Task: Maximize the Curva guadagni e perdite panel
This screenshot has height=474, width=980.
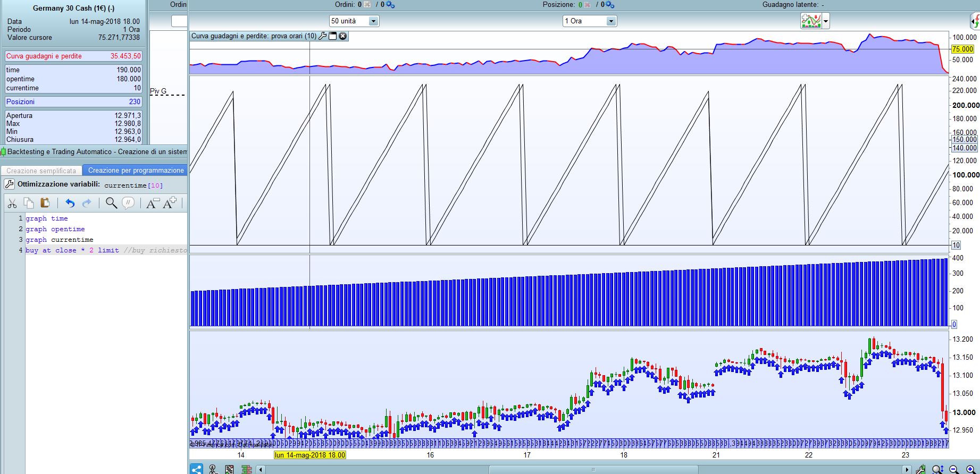Action: [333, 36]
